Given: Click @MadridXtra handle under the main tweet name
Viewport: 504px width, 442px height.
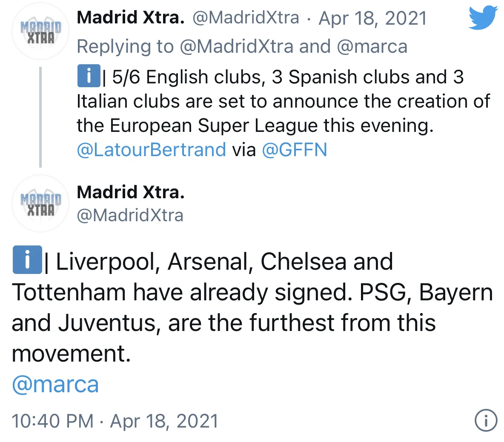Looking at the screenshot, I should [130, 215].
